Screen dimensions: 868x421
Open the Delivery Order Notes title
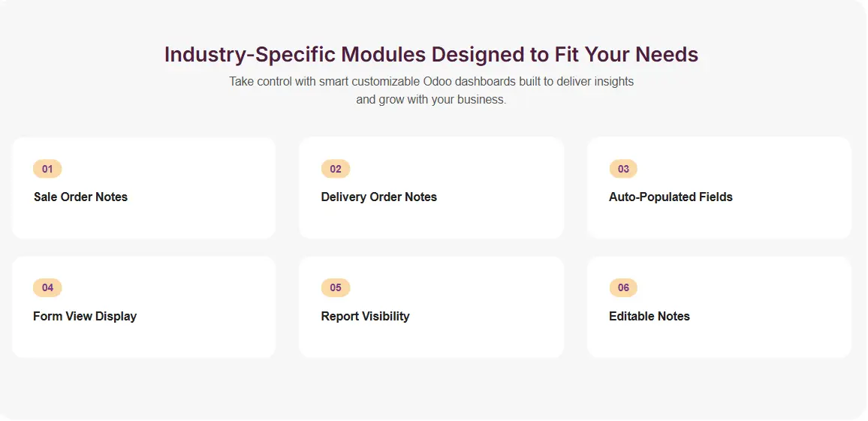[378, 197]
